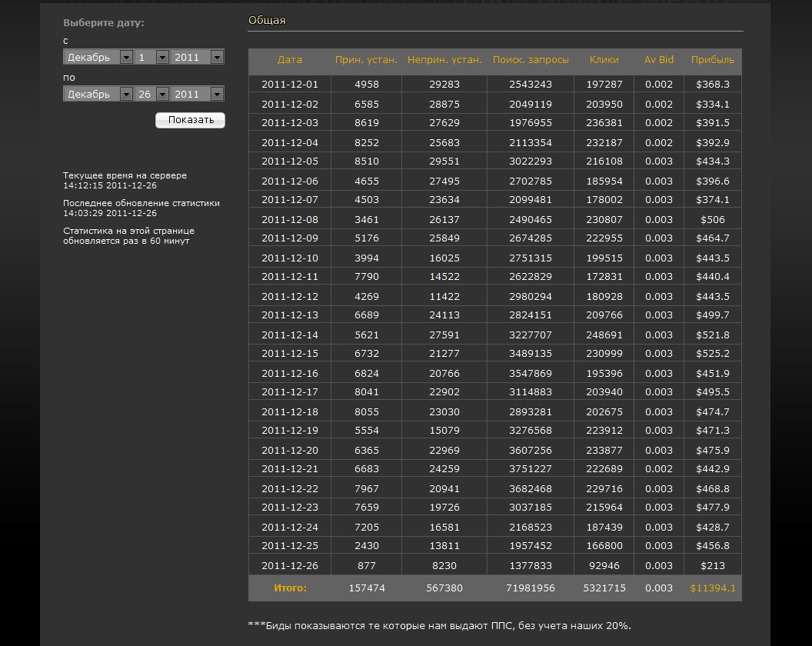Viewport: 812px width, 646px height.
Task: Click the Неприн. устан. column header
Action: 446,61
